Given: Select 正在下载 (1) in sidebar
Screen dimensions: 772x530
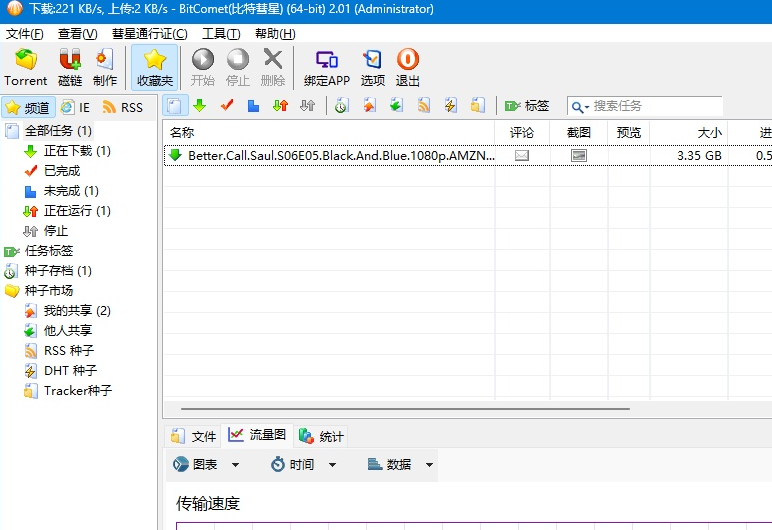Looking at the screenshot, I should pyautogui.click(x=77, y=151).
